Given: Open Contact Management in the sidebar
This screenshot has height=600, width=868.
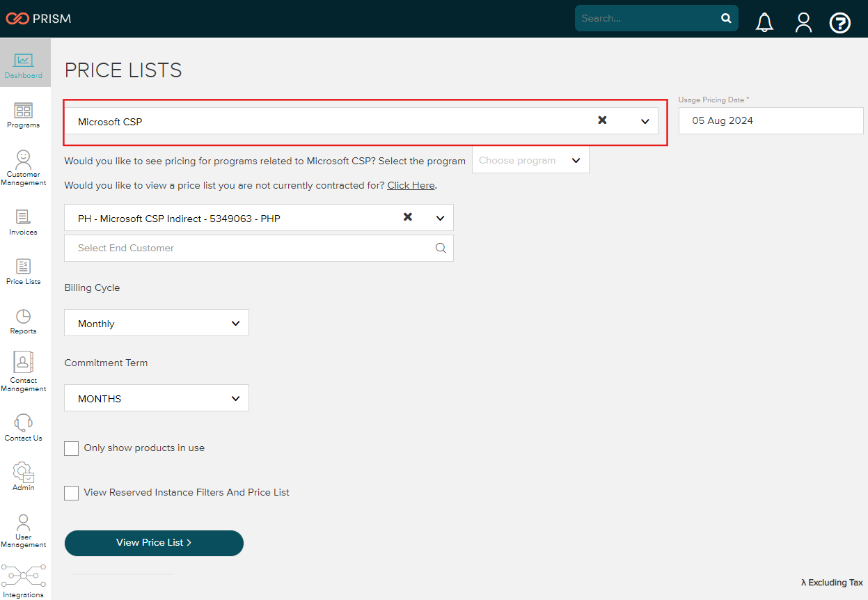Looking at the screenshot, I should coord(24,372).
